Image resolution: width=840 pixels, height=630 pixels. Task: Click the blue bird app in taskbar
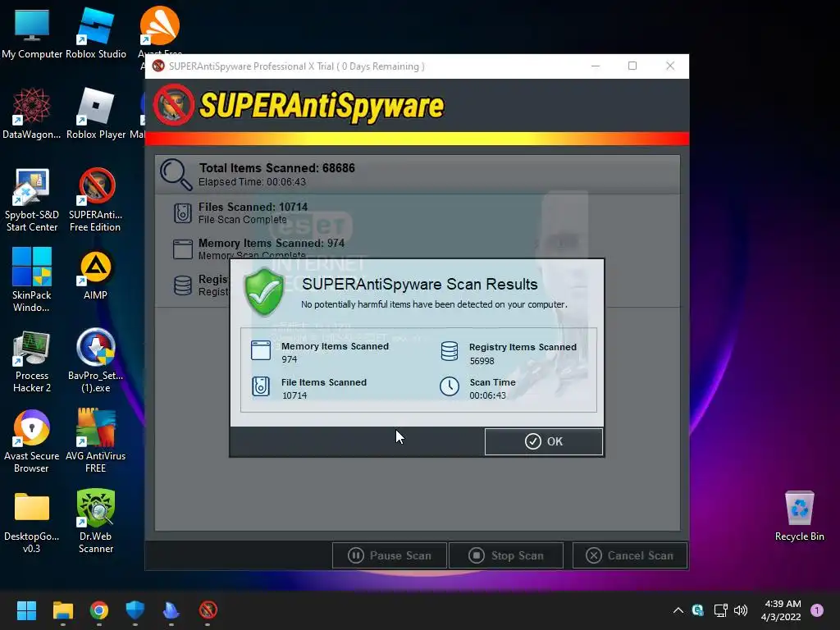(171, 610)
